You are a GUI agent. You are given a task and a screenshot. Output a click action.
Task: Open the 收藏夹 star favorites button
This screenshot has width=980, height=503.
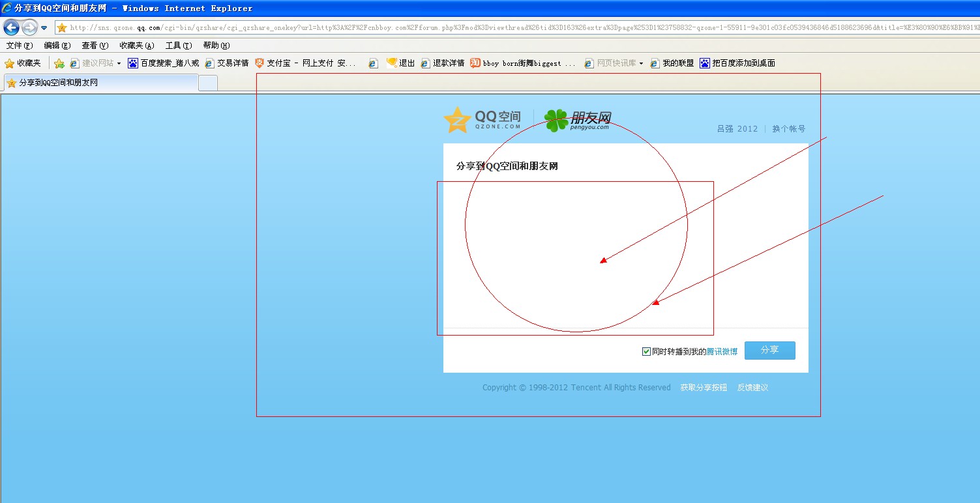[23, 63]
